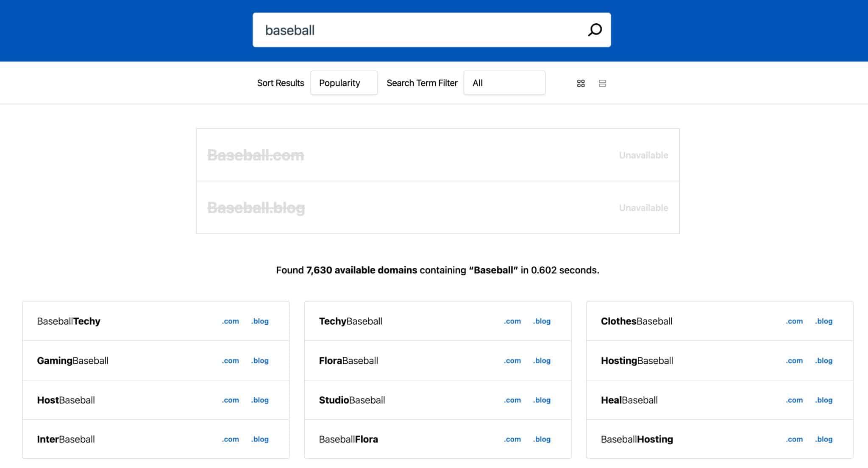Choose .blog for GamingBaseball
Viewport: 868px width, 468px height.
click(x=260, y=361)
